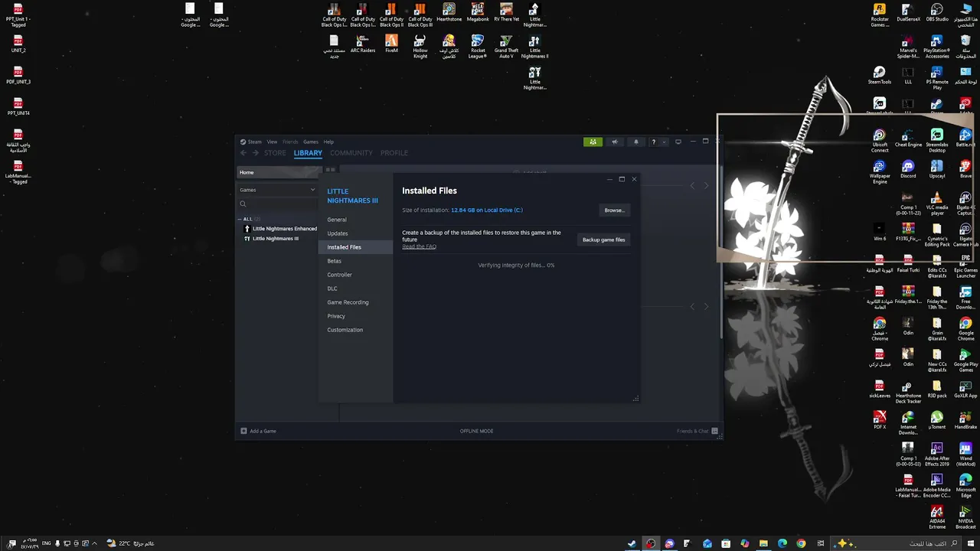The image size is (980, 551).
Task: Click the library search magnifier icon
Action: click(x=243, y=204)
